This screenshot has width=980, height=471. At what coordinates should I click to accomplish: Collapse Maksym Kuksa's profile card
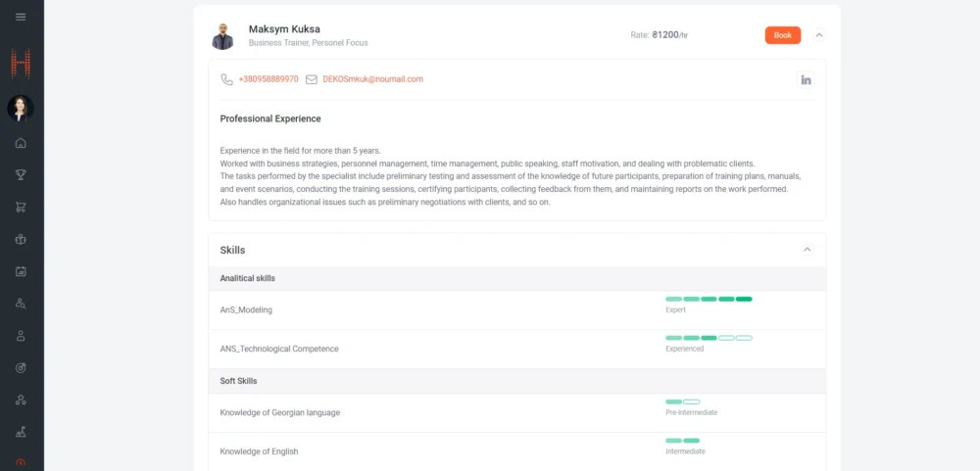click(x=819, y=35)
